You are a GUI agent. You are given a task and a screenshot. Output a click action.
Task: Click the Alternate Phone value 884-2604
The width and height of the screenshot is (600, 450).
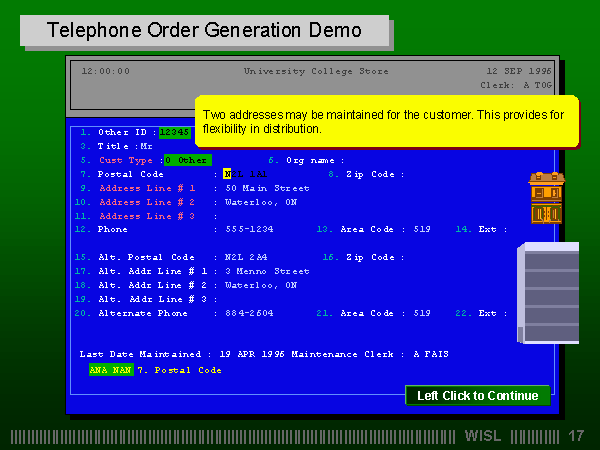[x=250, y=313]
